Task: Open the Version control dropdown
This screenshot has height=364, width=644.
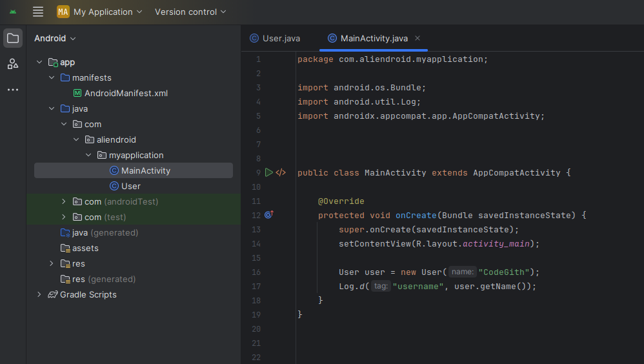Action: point(190,12)
